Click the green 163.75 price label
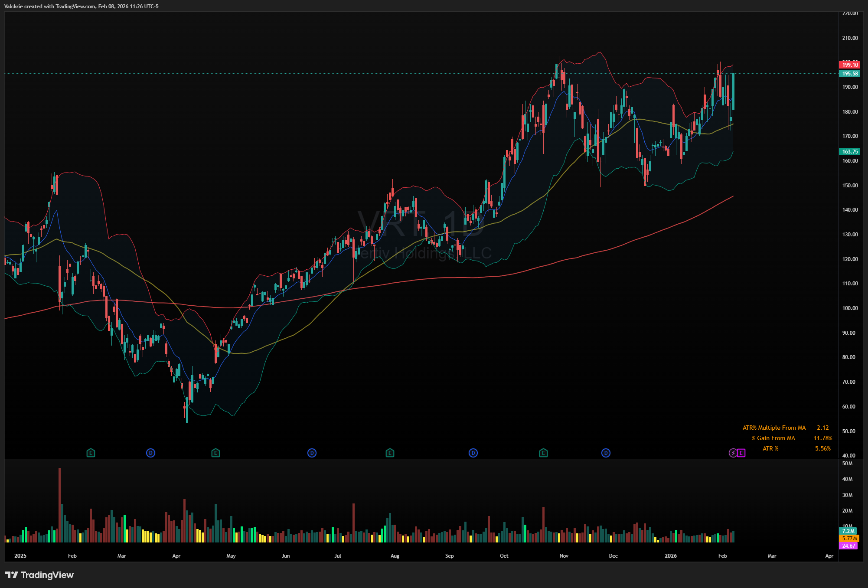Image resolution: width=868 pixels, height=588 pixels. click(850, 152)
